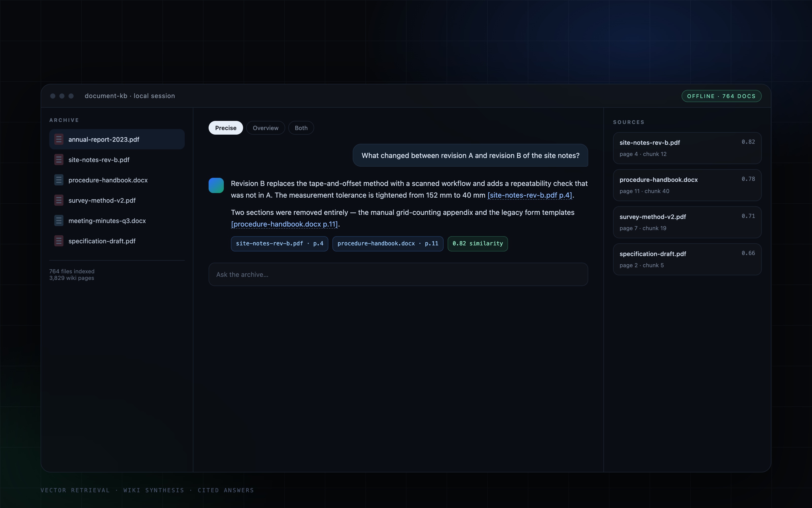
Task: Click the document-kb · local session title
Action: pos(130,96)
